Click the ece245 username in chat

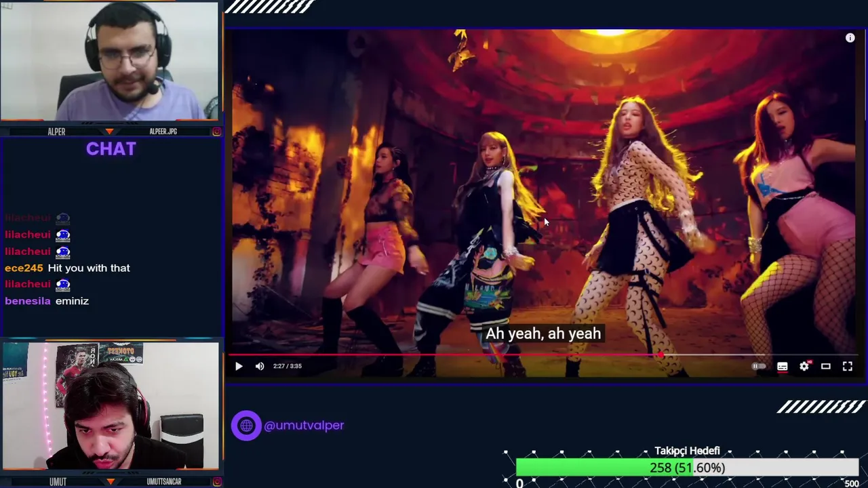[x=24, y=268]
